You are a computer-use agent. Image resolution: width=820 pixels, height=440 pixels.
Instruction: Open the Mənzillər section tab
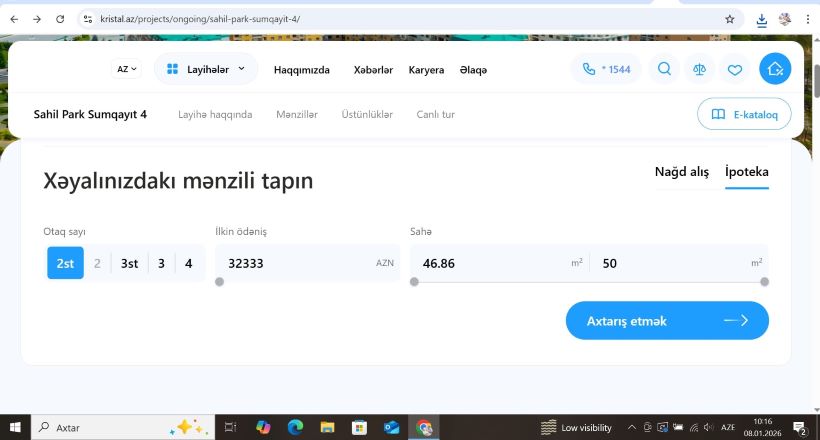coord(296,114)
